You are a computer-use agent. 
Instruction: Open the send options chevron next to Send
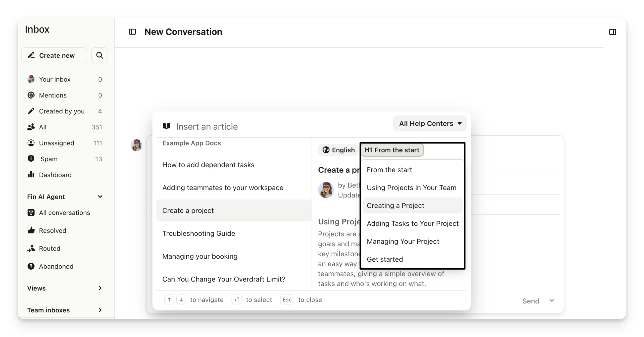pos(552,301)
